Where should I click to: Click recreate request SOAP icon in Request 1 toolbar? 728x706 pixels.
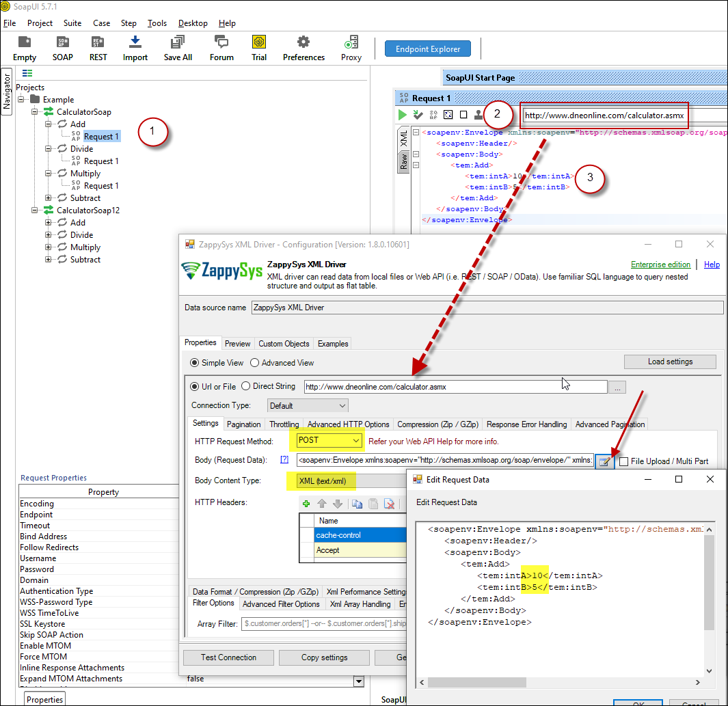click(x=433, y=115)
